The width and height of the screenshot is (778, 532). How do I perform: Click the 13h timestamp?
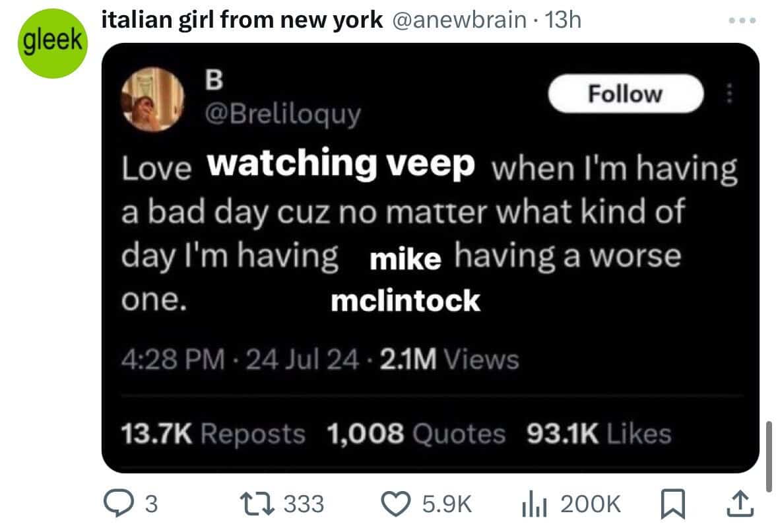[563, 20]
